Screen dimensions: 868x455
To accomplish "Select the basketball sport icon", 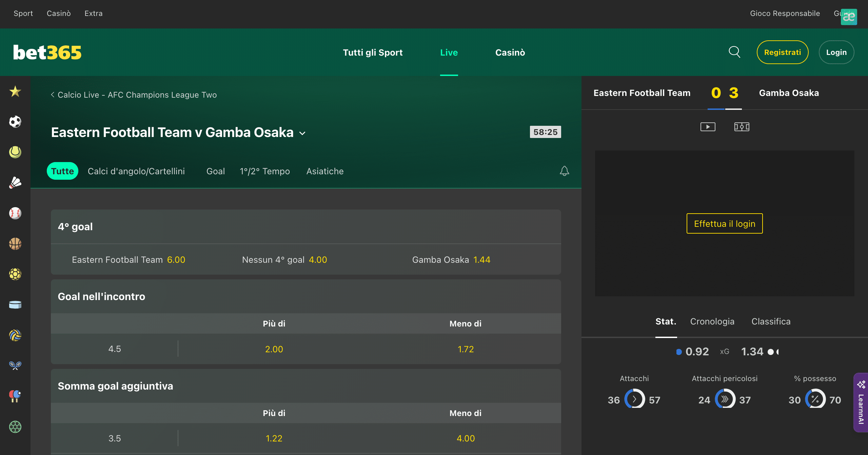I will pyautogui.click(x=15, y=243).
